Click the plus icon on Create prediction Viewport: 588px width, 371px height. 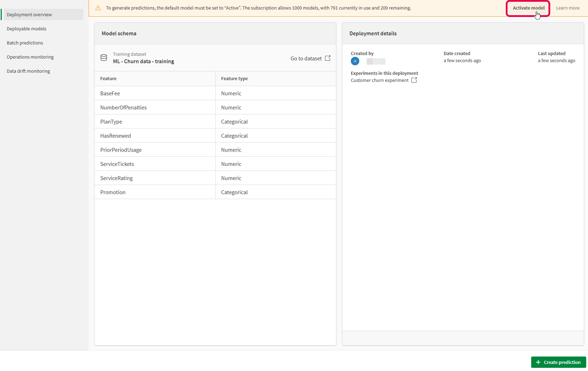pyautogui.click(x=538, y=362)
